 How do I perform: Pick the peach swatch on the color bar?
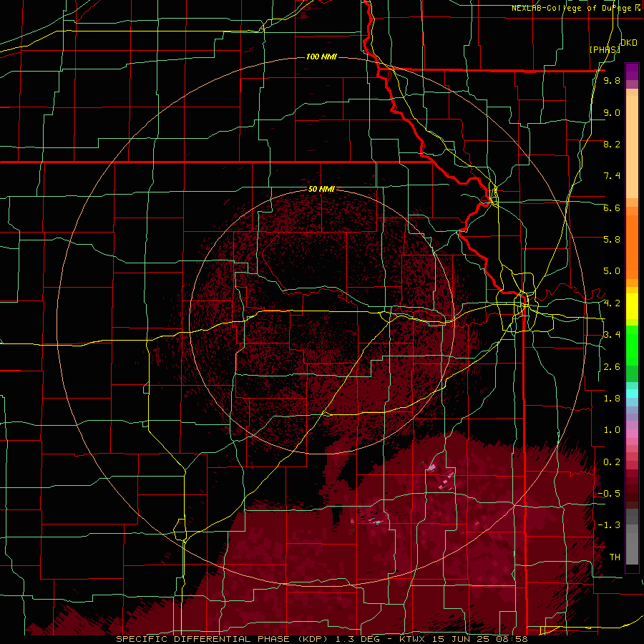632,148
